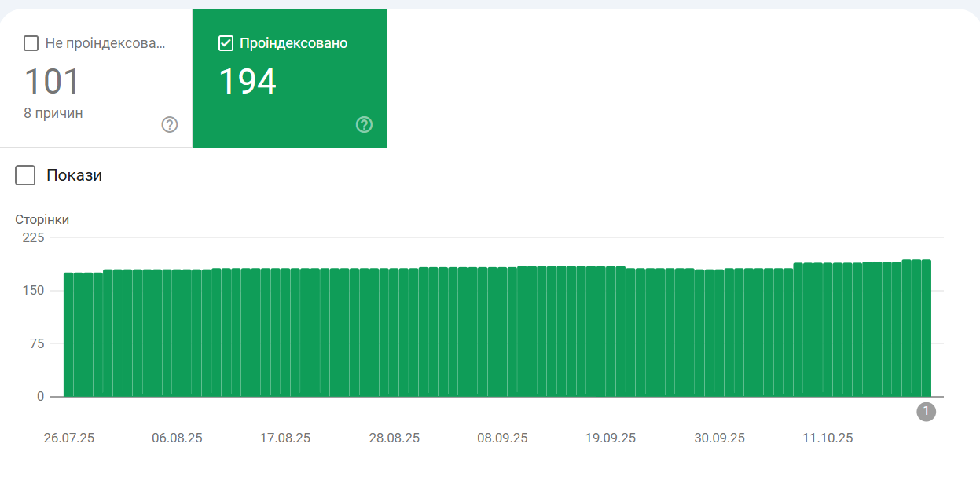Click the y-axis value '0'
The width and height of the screenshot is (980, 488).
tap(41, 397)
